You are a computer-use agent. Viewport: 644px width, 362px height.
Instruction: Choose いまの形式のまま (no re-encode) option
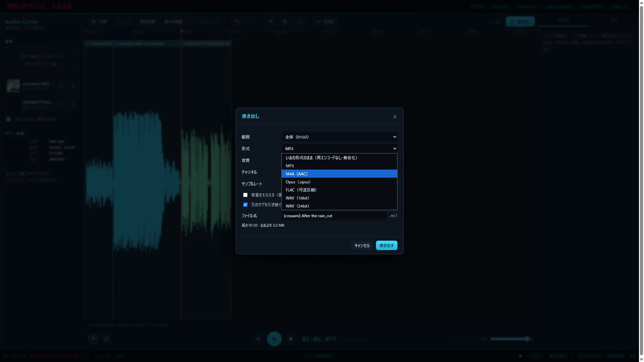339,158
